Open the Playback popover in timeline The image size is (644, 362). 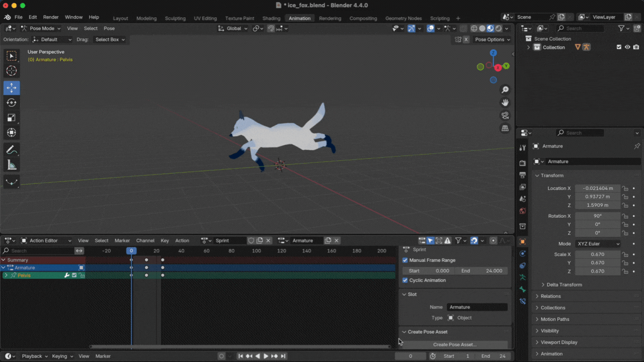pyautogui.click(x=35, y=356)
